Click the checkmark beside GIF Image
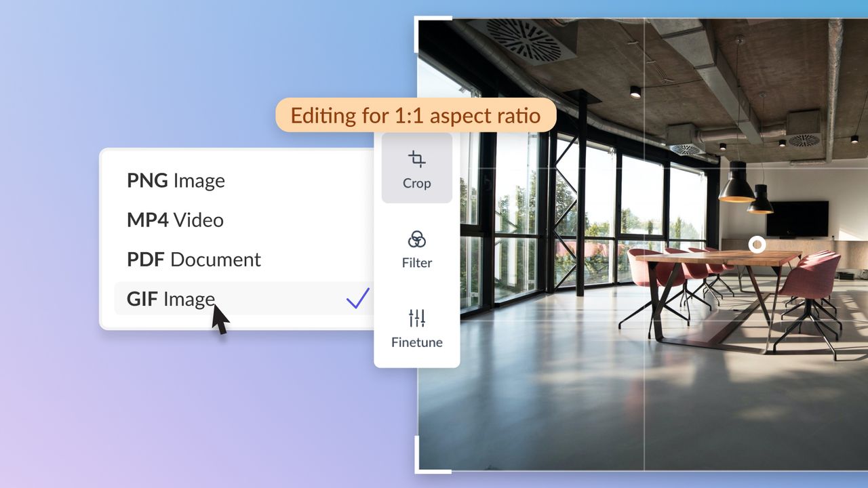The height and width of the screenshot is (488, 868). (357, 298)
